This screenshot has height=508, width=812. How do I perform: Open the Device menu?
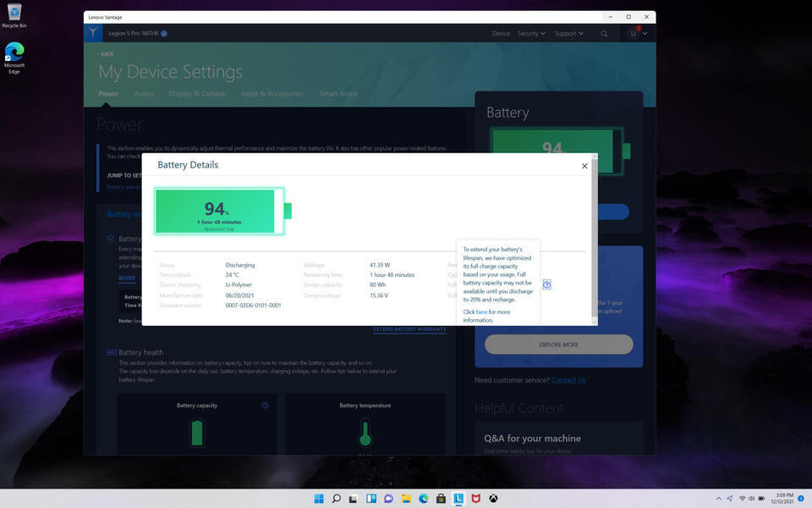pos(501,34)
